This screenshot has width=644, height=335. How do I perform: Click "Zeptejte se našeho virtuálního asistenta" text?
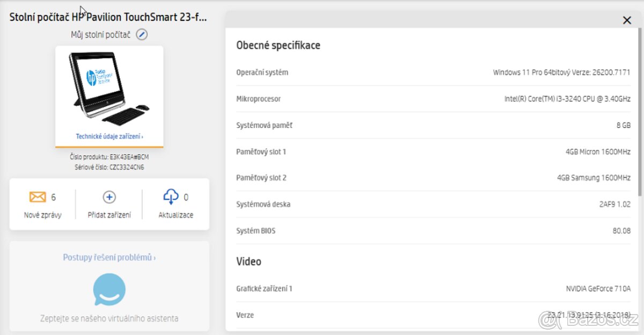[109, 318]
